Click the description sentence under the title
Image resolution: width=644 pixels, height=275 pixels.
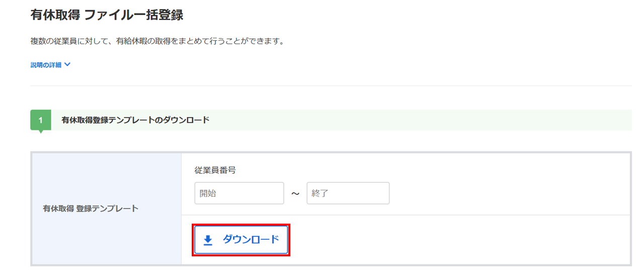click(157, 41)
